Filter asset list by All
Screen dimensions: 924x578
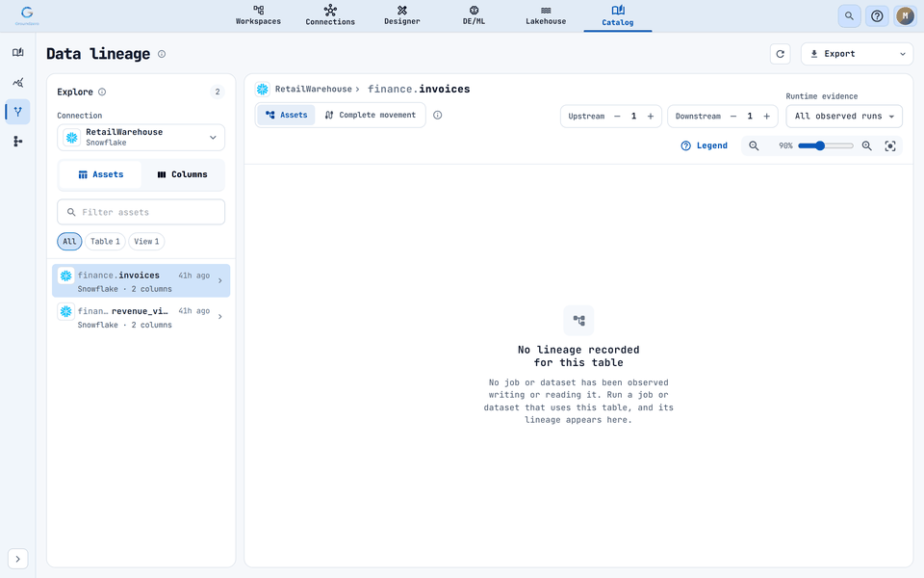click(x=69, y=241)
